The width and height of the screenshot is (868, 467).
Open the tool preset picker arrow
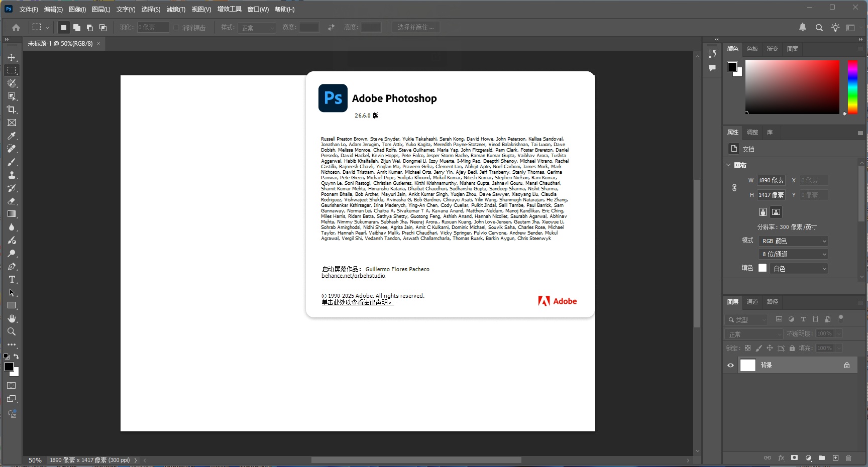click(47, 28)
